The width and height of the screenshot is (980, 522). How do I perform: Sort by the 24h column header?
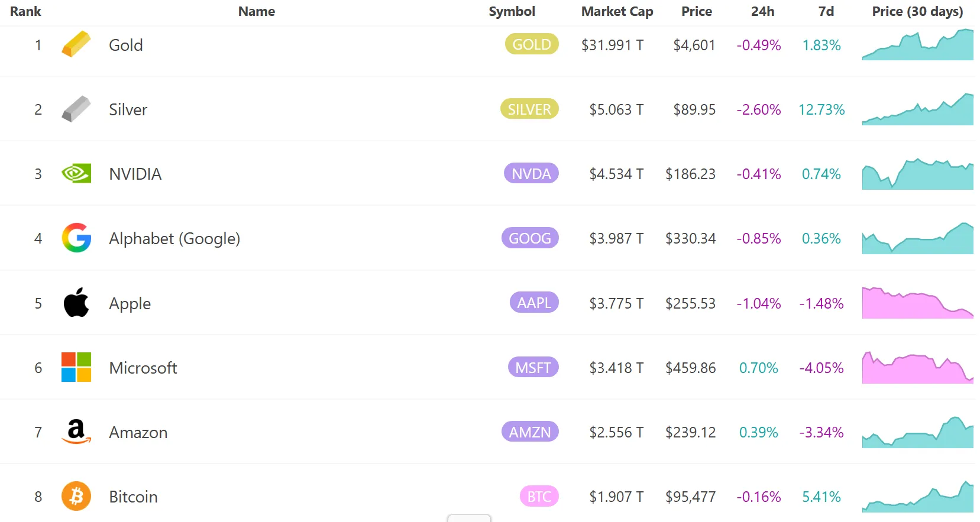coord(762,12)
